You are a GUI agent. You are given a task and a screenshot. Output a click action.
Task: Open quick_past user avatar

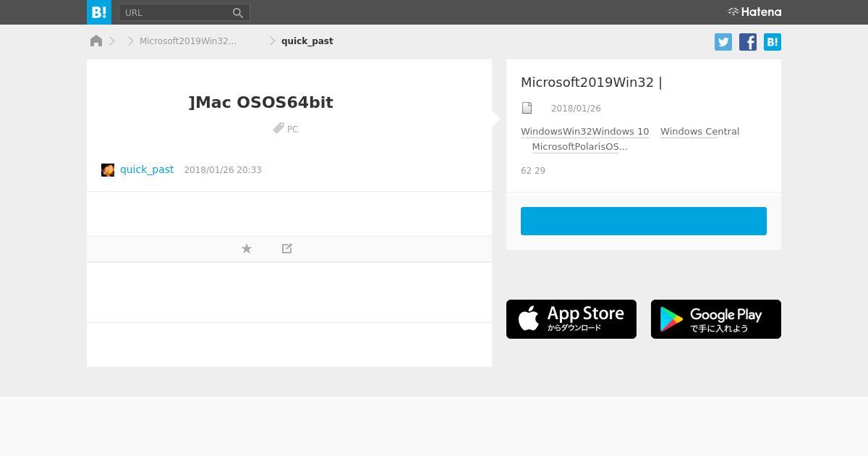tap(108, 170)
